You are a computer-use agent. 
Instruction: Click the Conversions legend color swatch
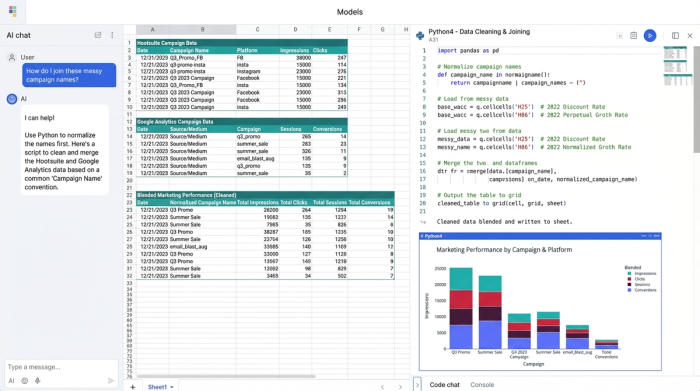(x=629, y=290)
